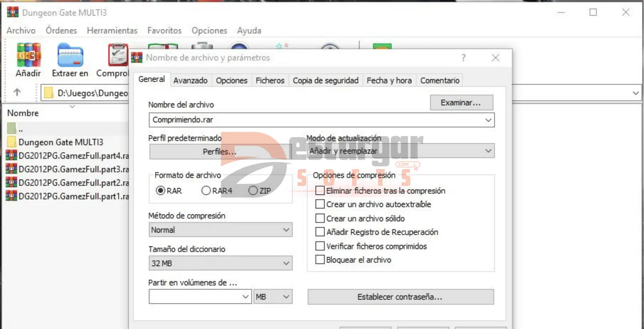
Task: Go up one folder level arrow
Action: [x=17, y=92]
